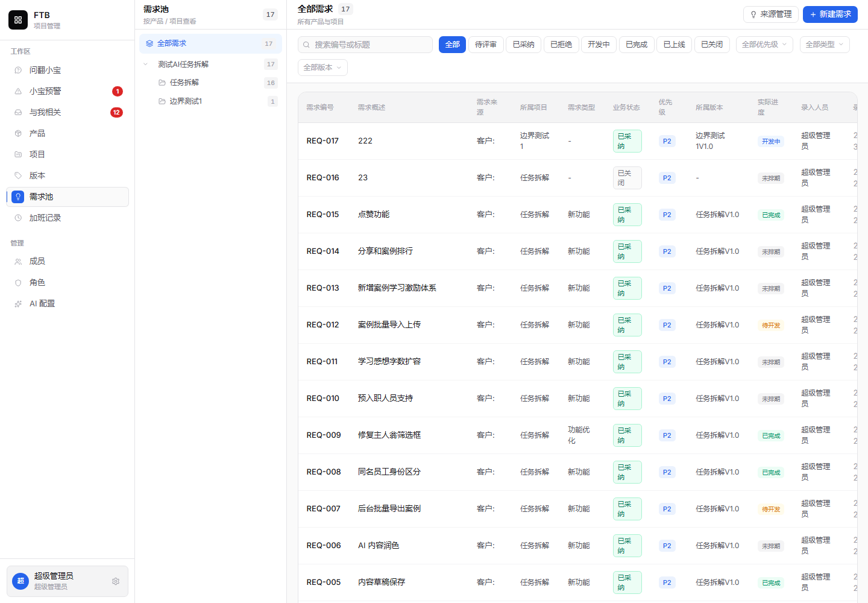
Task: Click requirement title 同名员工身份区分
Action: tap(389, 472)
